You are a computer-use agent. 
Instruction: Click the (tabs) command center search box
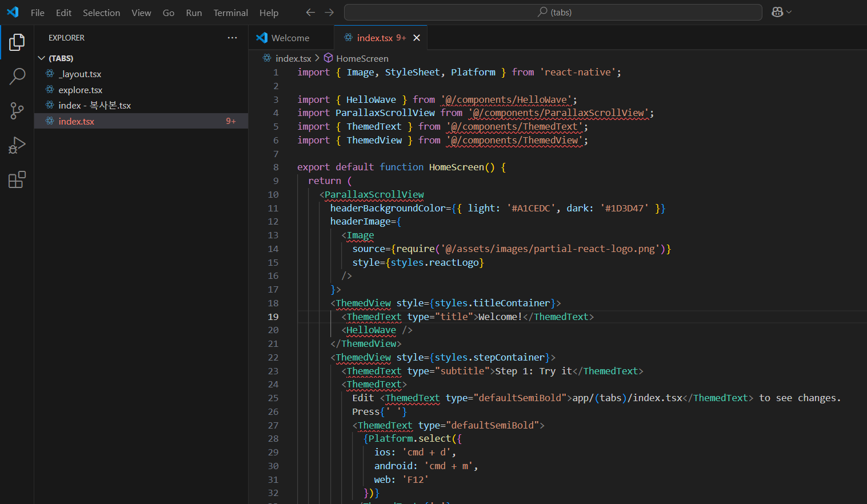pyautogui.click(x=553, y=12)
